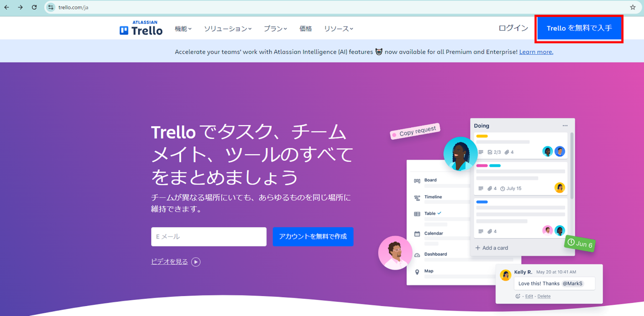
Task: Click the Timeline view icon
Action: click(x=417, y=198)
